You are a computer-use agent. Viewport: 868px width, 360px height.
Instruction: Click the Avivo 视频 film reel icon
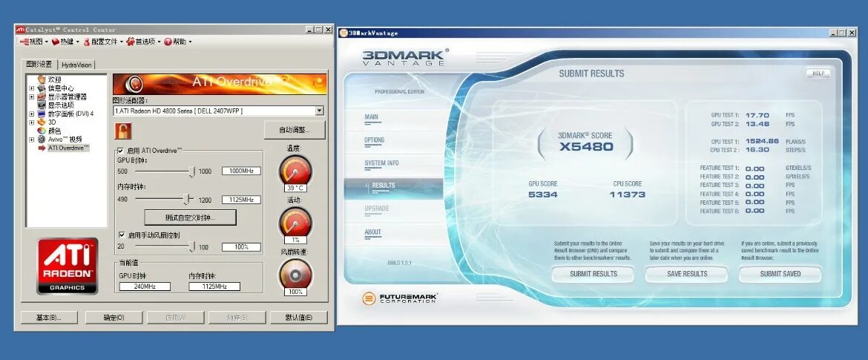42,139
